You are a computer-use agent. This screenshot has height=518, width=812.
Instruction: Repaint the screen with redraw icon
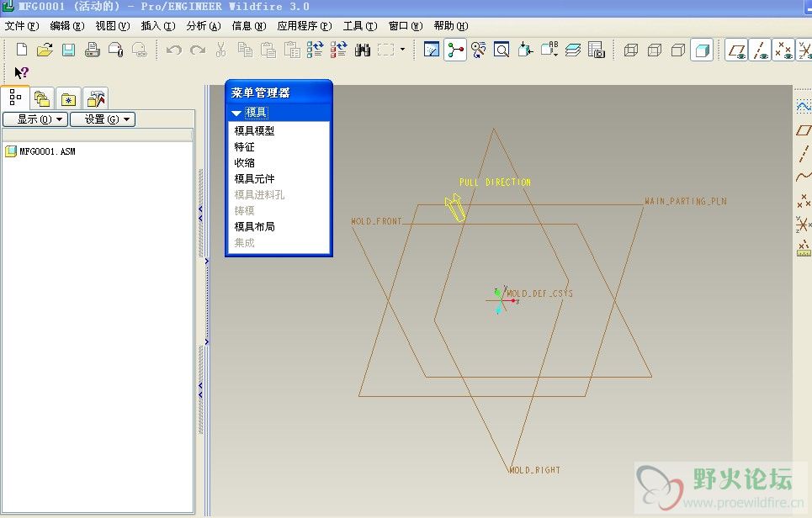pos(432,50)
